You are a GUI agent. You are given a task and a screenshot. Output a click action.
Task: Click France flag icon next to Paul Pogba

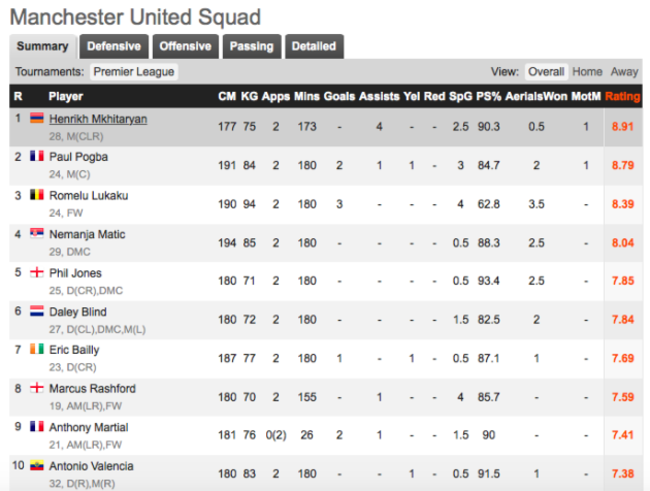pyautogui.click(x=37, y=157)
